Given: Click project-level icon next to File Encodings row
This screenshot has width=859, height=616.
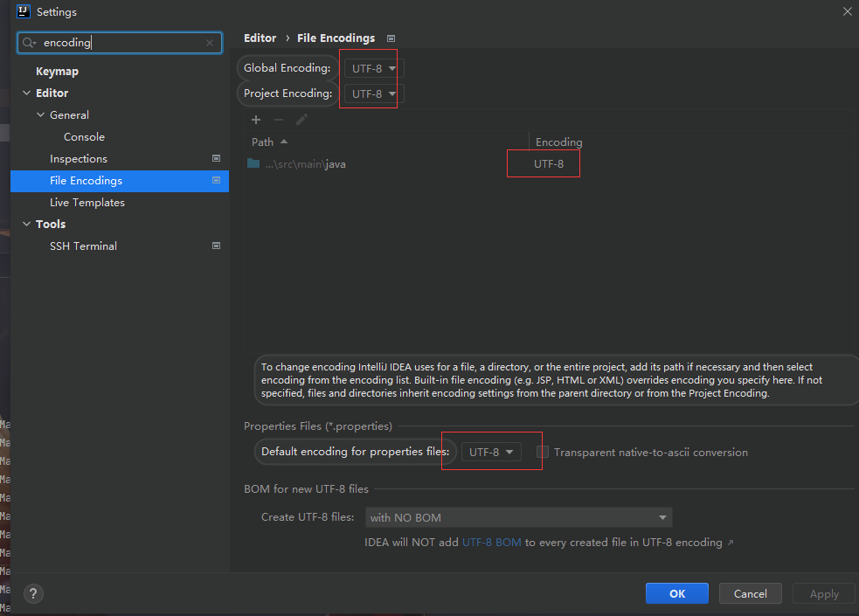Looking at the screenshot, I should 217,180.
